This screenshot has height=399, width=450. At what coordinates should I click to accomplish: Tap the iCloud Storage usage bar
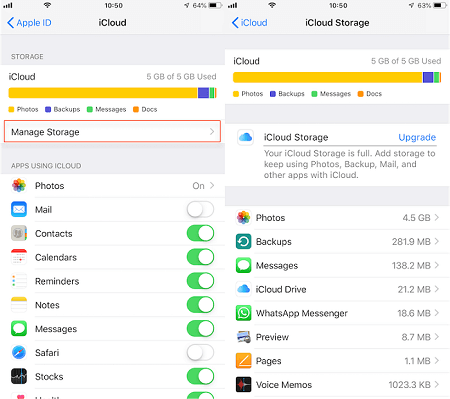point(337,77)
